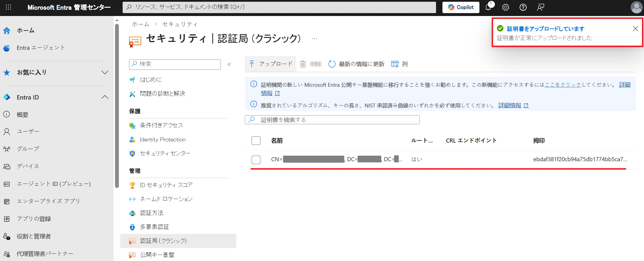Click thumbprint ebdaf381f20cb94a75db1774bb5ca7…
This screenshot has height=261, width=644.
tap(580, 159)
